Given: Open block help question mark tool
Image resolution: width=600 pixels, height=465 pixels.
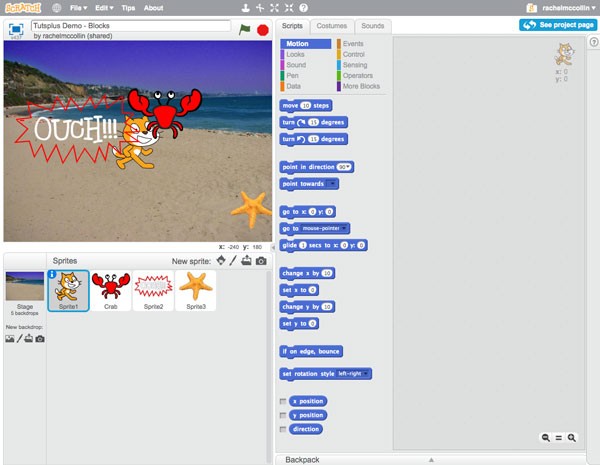Looking at the screenshot, I should (x=303, y=8).
